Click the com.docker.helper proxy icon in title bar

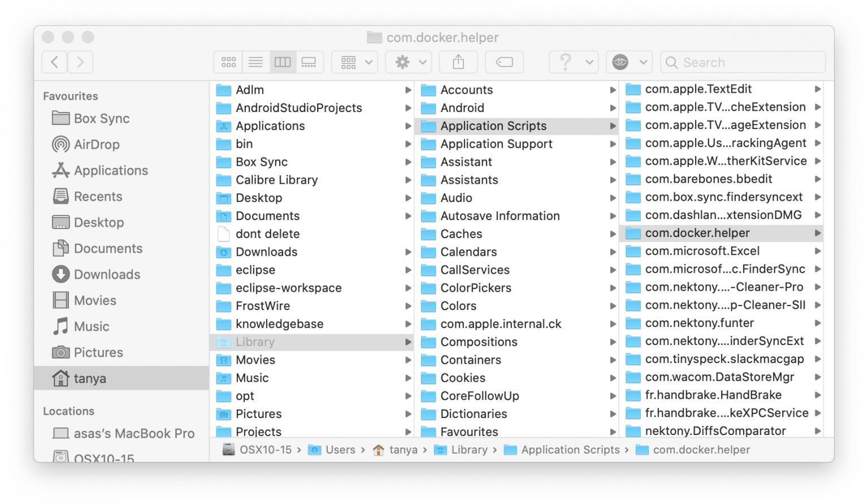(374, 37)
